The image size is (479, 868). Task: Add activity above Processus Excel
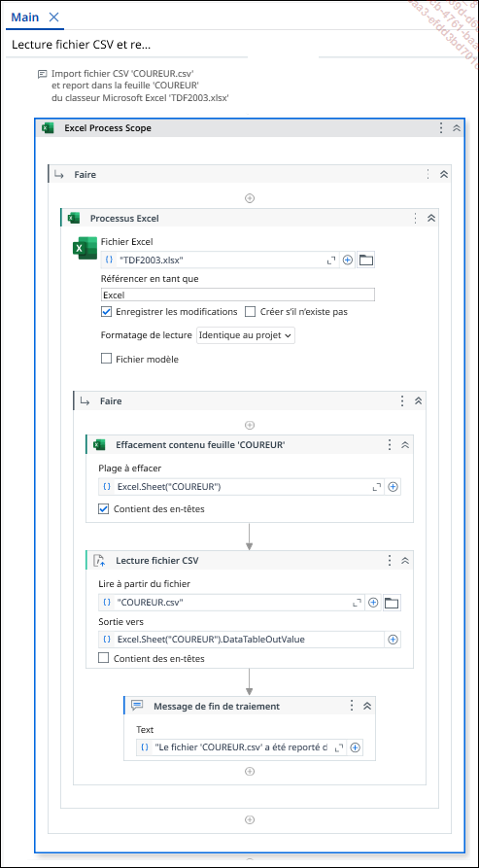(250, 198)
